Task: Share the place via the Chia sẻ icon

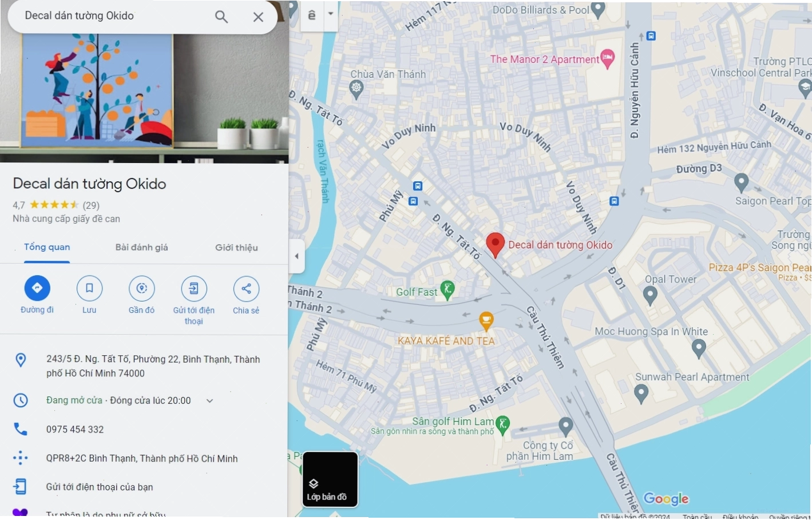Action: (x=246, y=288)
